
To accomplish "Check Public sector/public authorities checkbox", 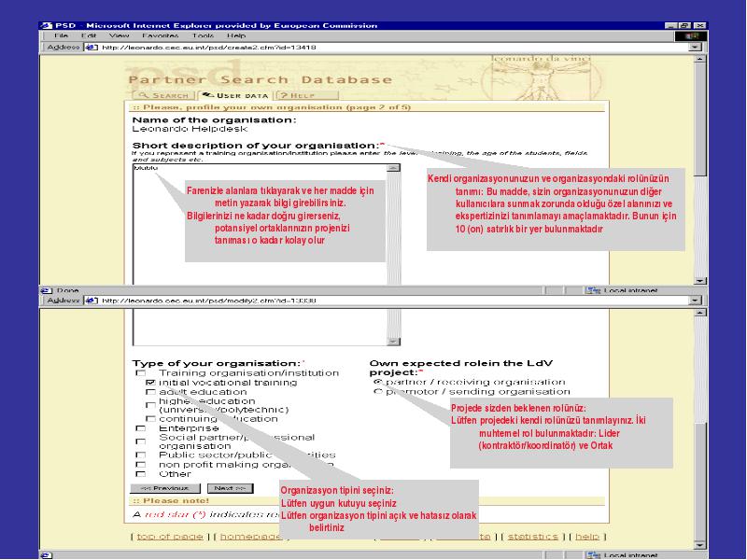I will point(141,455).
